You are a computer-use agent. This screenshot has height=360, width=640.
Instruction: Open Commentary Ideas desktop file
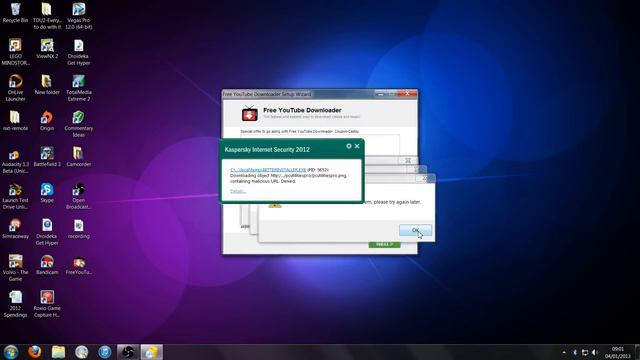pyautogui.click(x=79, y=124)
